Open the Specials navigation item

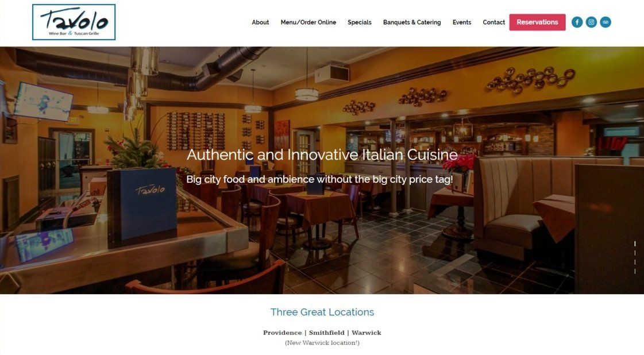click(360, 22)
